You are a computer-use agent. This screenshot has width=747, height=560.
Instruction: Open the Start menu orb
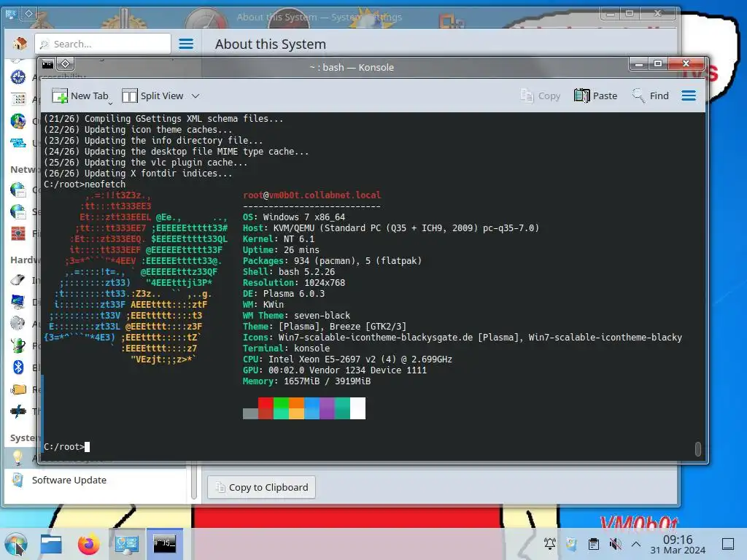[16, 544]
